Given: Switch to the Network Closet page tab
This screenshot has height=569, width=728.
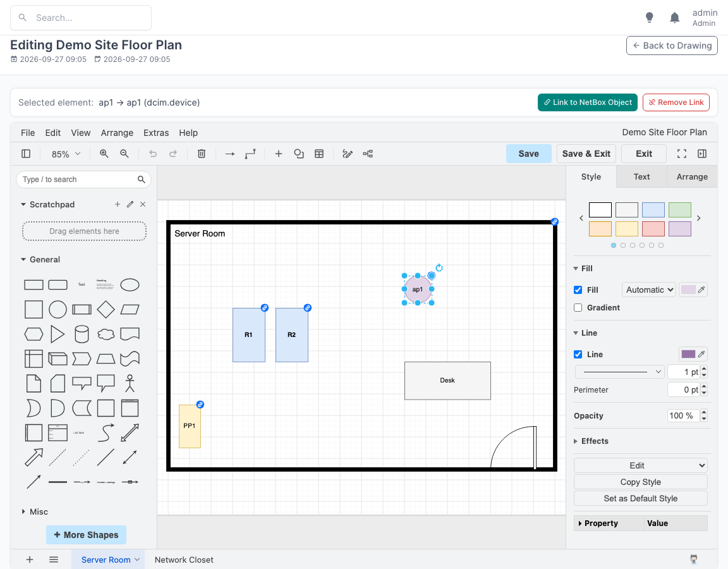Looking at the screenshot, I should [x=184, y=560].
